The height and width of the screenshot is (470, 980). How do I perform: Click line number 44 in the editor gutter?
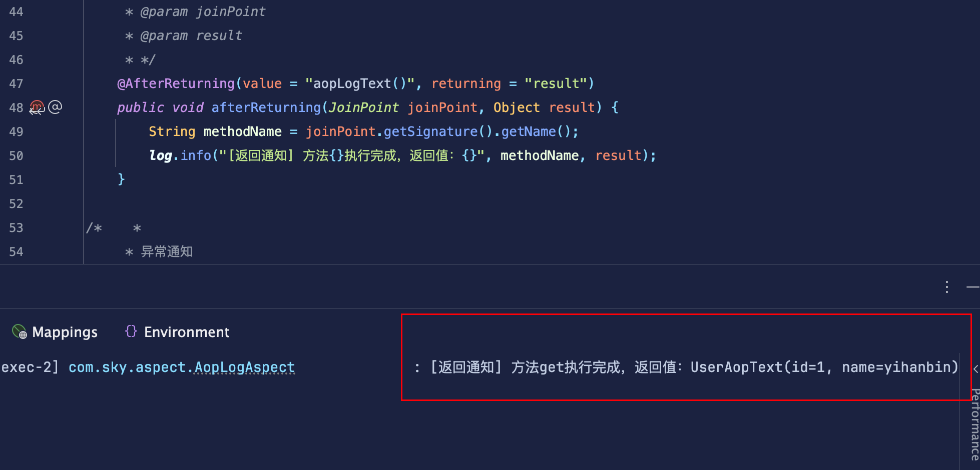[16, 11]
